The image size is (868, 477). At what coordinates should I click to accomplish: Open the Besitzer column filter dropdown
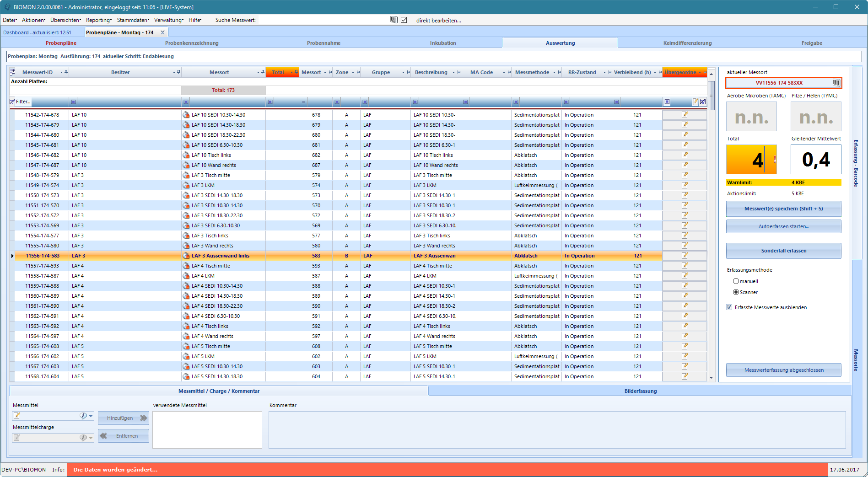(174, 72)
